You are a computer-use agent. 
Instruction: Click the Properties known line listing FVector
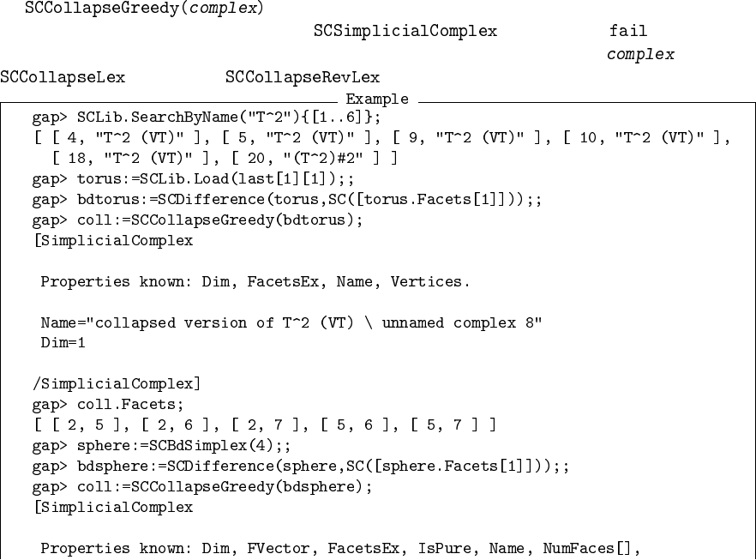pyautogui.click(x=340, y=549)
